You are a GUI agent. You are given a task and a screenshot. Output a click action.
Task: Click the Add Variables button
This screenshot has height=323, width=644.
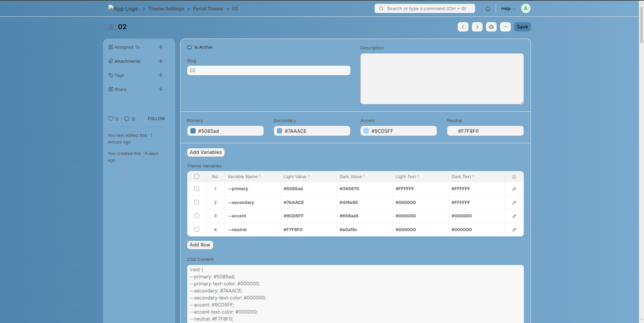(206, 152)
